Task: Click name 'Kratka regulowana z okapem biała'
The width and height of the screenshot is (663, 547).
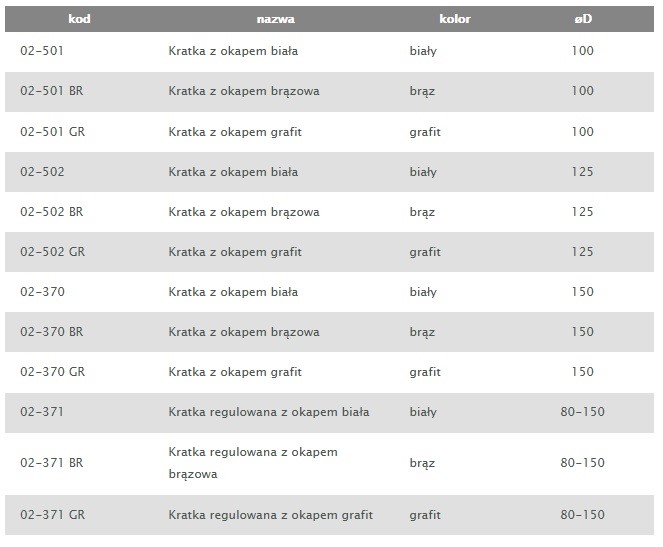Action: coord(269,412)
